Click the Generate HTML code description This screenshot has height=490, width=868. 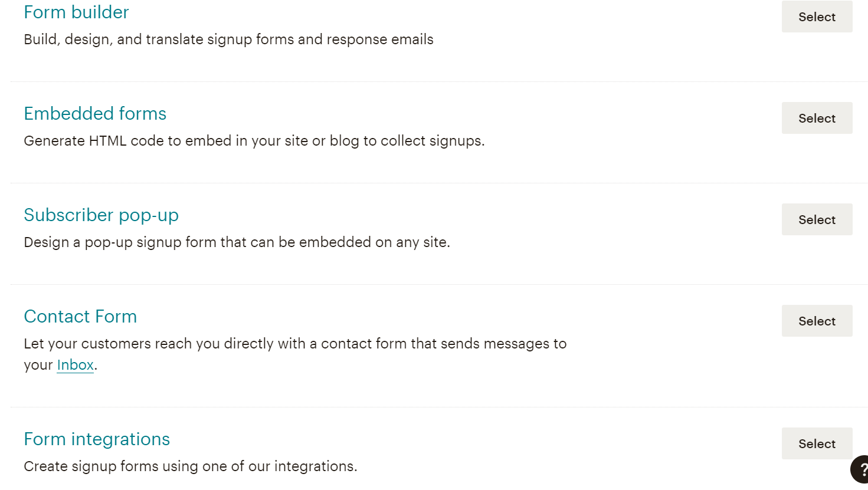pos(254,141)
